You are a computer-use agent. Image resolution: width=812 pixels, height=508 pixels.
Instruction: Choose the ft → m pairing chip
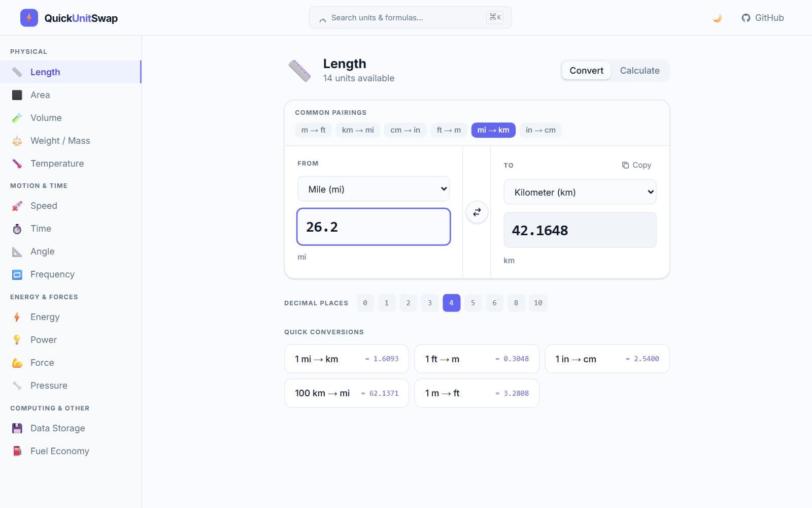point(449,130)
